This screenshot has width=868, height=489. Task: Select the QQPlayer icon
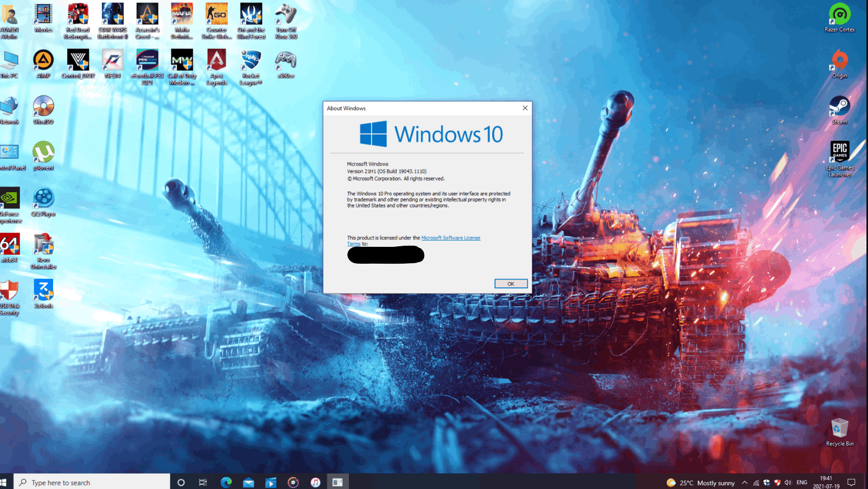point(44,202)
